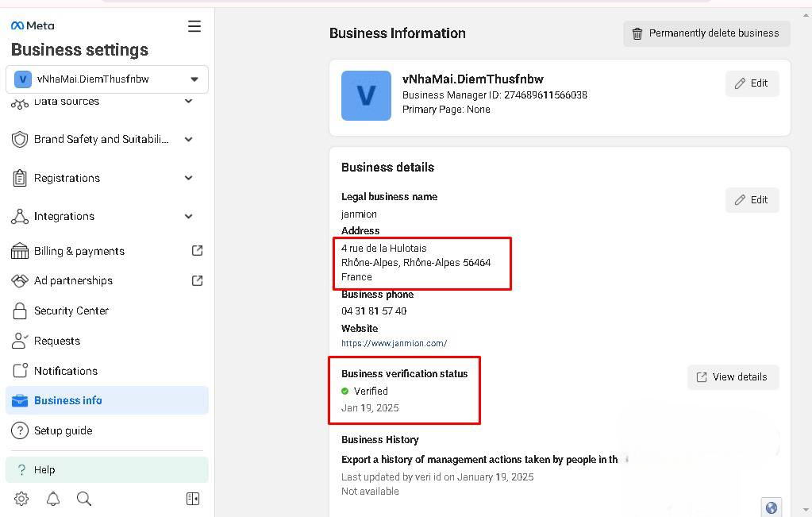Screen dimensions: 812x517
Task: Click the Help question mark icon
Action: (21, 470)
